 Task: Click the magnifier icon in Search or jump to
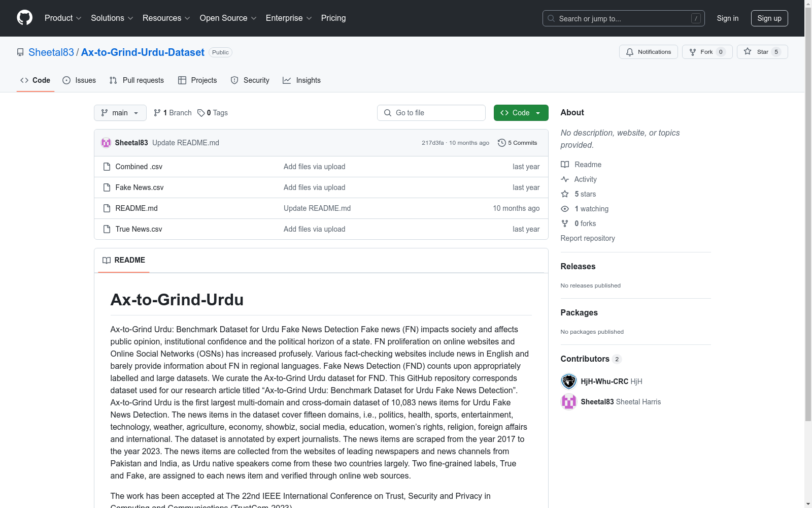(551, 18)
